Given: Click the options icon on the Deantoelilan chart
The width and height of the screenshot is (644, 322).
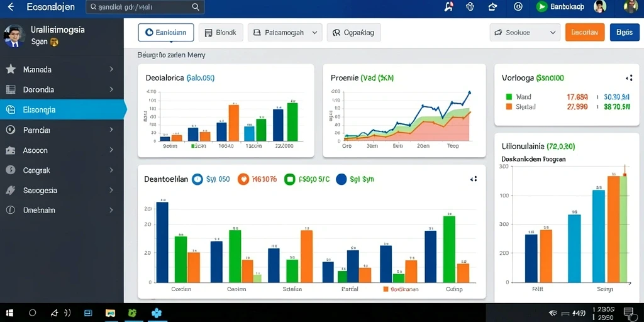Looking at the screenshot, I should pyautogui.click(x=474, y=179).
